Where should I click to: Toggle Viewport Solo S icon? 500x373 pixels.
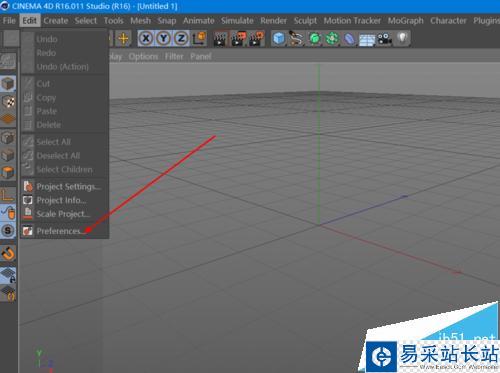point(8,230)
